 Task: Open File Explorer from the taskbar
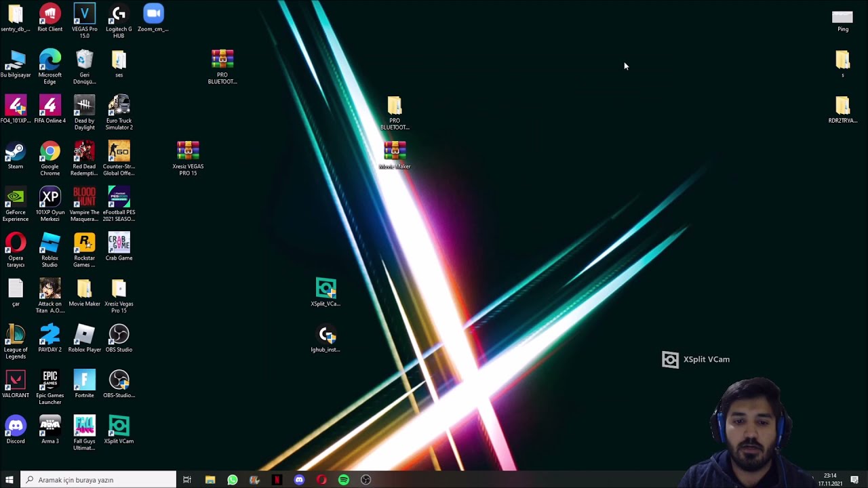[210, 480]
